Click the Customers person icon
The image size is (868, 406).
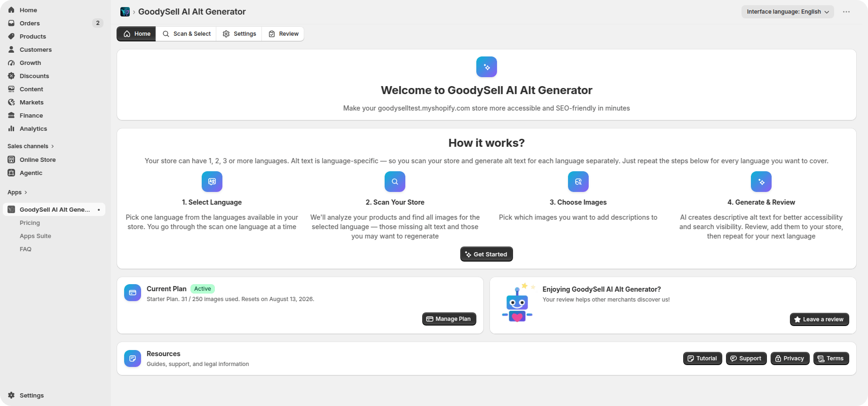(11, 49)
